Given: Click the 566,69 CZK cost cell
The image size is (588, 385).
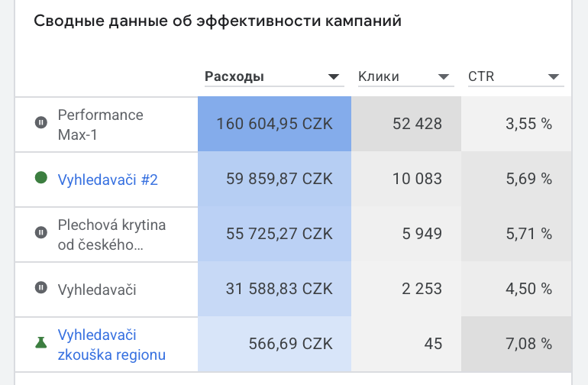Looking at the screenshot, I should coord(274,345).
